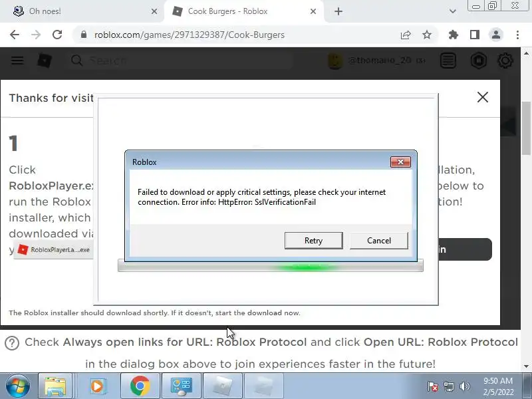Go back to the previous page
The height and width of the screenshot is (399, 532).
(x=15, y=35)
